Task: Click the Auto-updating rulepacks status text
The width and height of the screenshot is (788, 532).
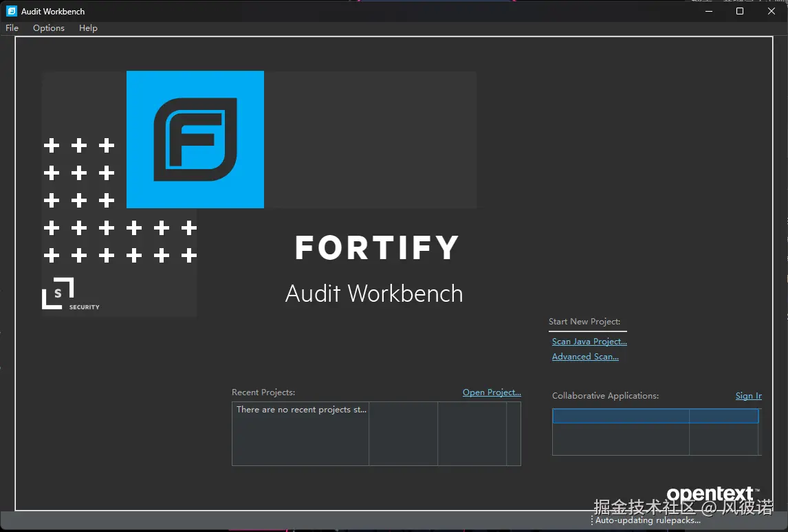Action: pos(648,520)
